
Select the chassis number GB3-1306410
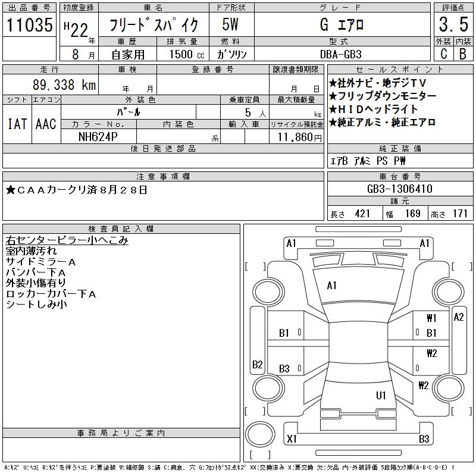399,189
